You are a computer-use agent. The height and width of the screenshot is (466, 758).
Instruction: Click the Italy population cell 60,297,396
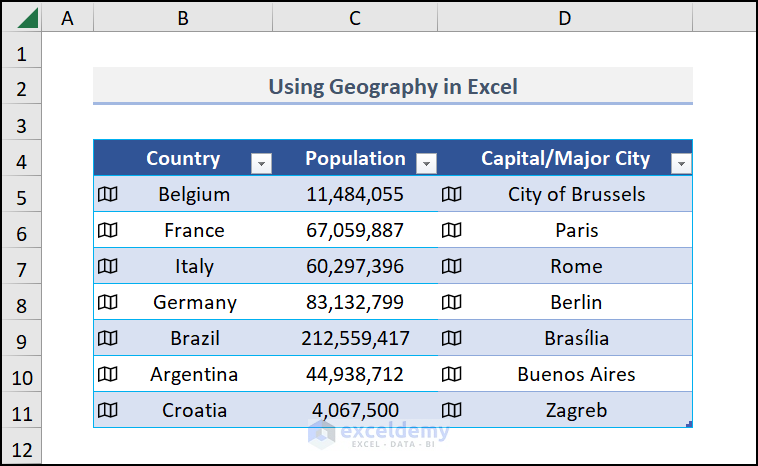coord(355,266)
